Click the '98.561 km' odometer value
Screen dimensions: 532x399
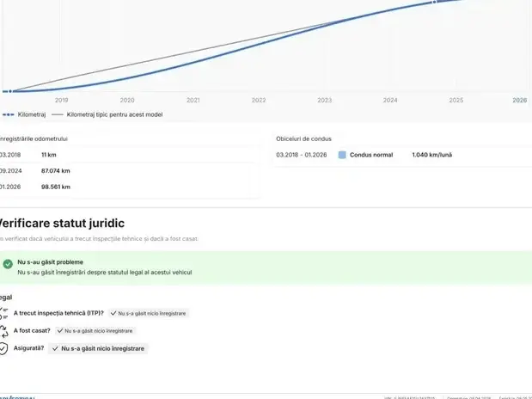56,187
